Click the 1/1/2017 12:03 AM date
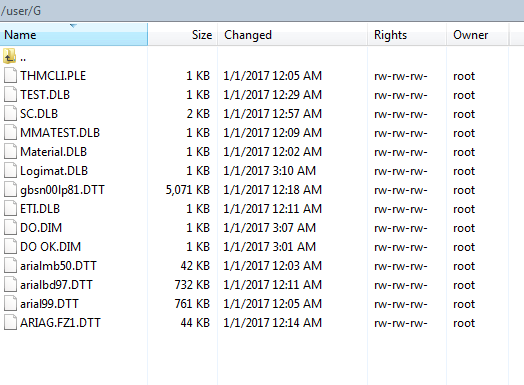The height and width of the screenshot is (385, 524). [273, 266]
